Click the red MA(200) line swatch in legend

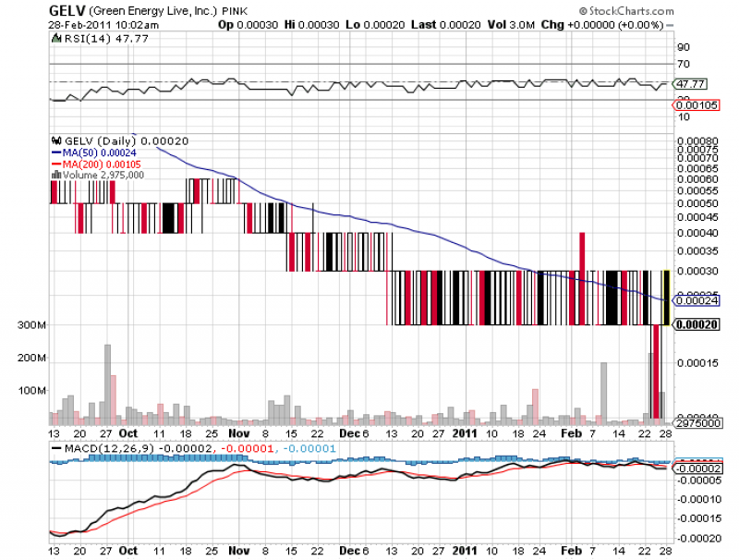click(x=56, y=164)
